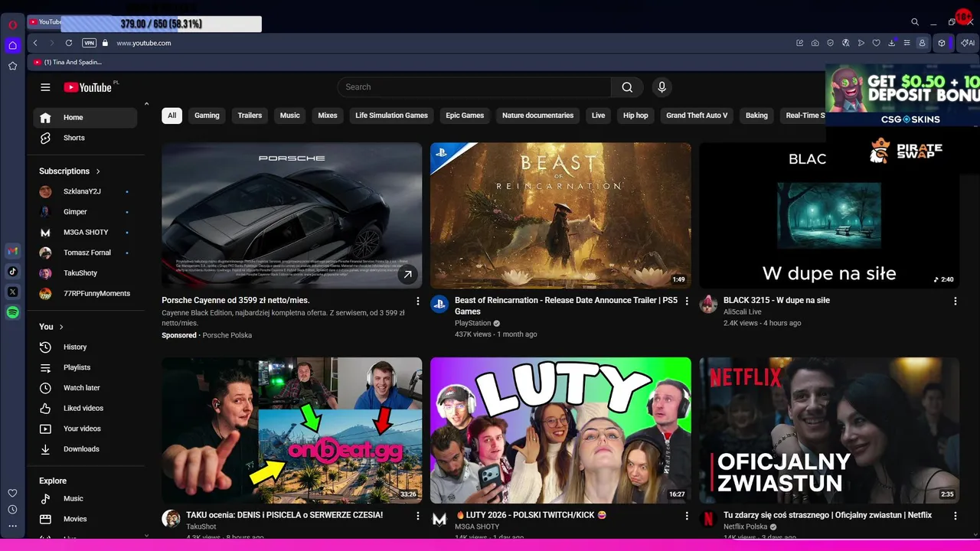Open Music in the Explore section

[85, 499]
